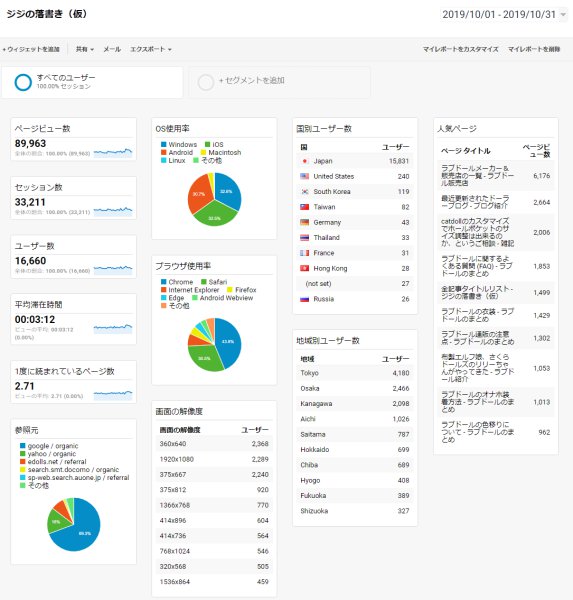The image size is (573, 600).
Task: Click the Safari legend swatch
Action: (x=204, y=282)
